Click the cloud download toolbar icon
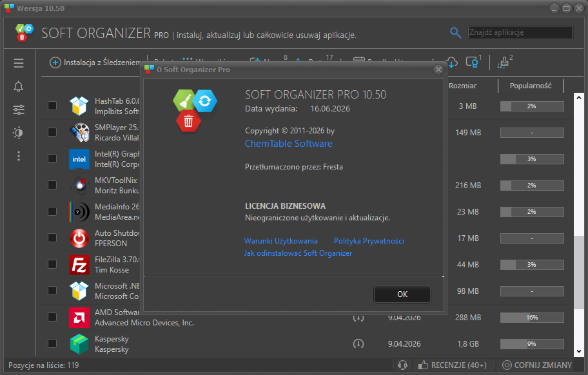The height and width of the screenshot is (375, 588). [452, 63]
